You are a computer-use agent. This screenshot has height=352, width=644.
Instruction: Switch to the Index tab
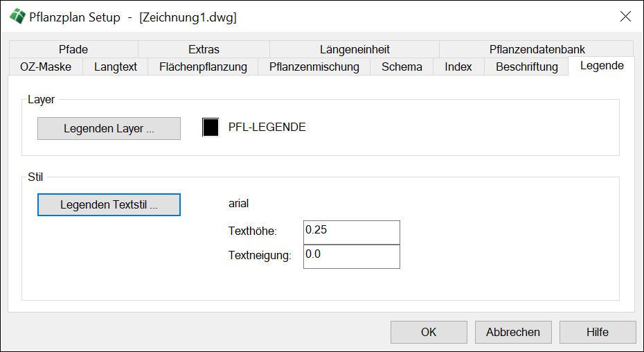458,67
